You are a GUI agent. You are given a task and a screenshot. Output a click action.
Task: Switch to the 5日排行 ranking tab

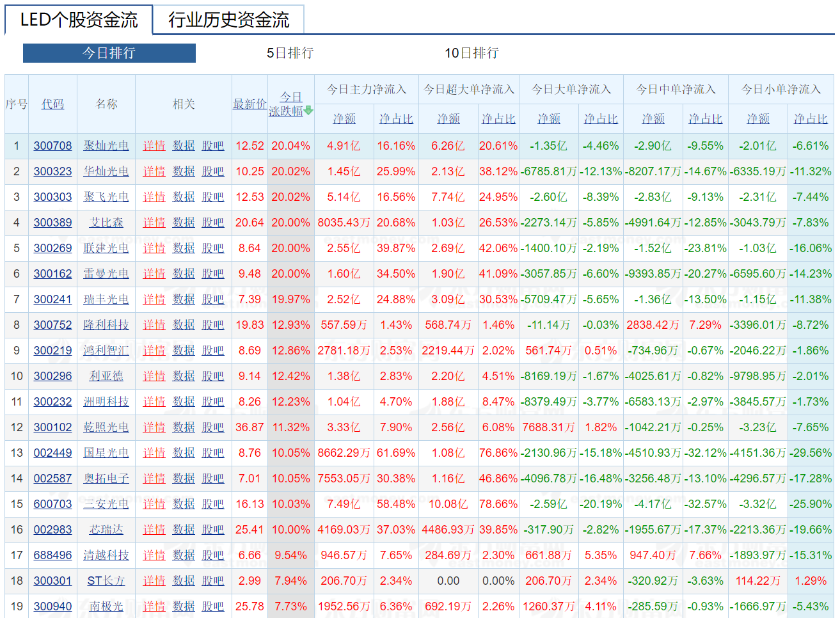(289, 53)
